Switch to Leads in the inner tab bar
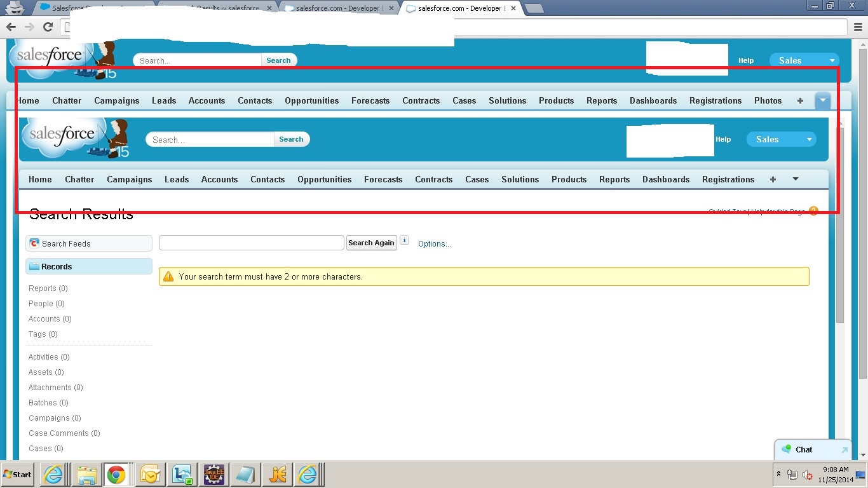This screenshot has height=488, width=868. (x=177, y=179)
